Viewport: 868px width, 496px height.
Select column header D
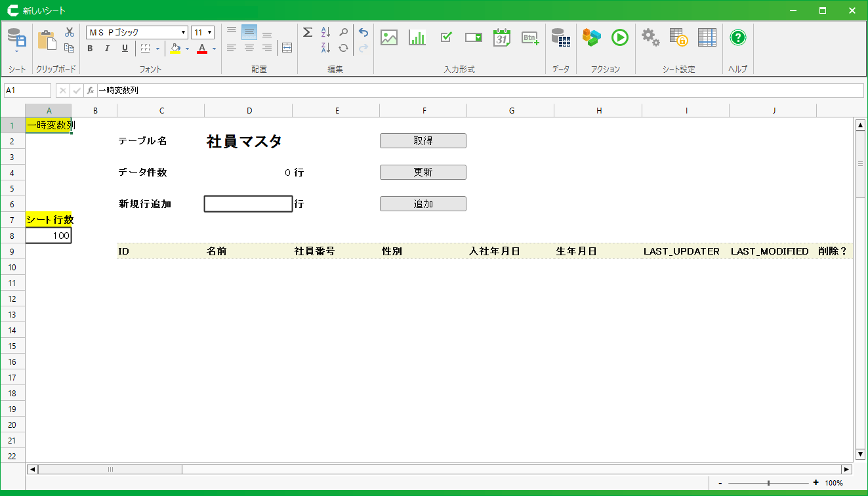click(x=249, y=111)
